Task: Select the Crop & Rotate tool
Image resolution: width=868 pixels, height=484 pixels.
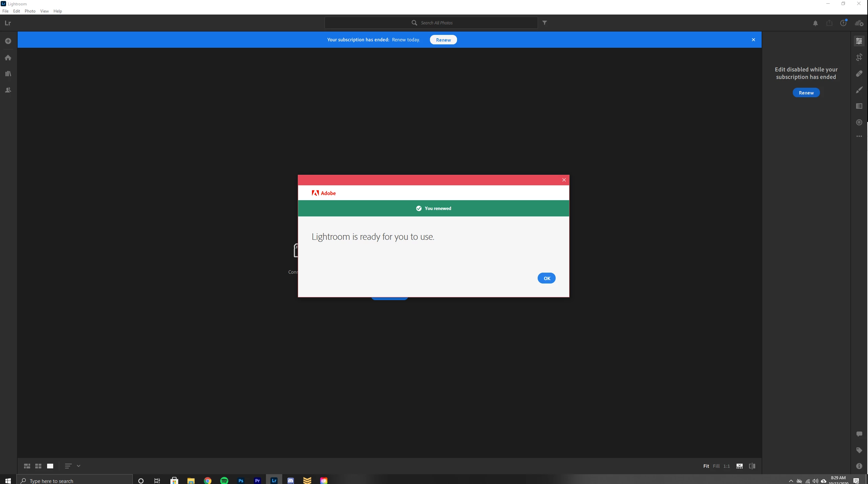Action: (x=859, y=57)
